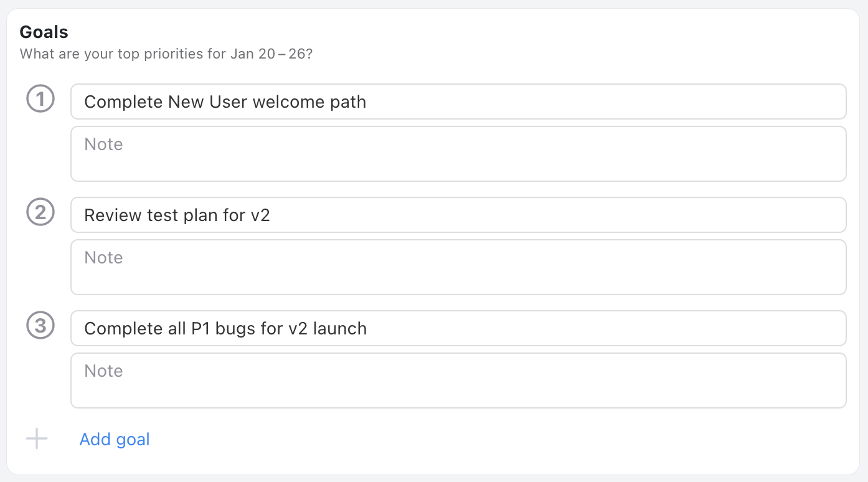Open the Add goal link
Screen dimensions: 868x482
click(115, 439)
